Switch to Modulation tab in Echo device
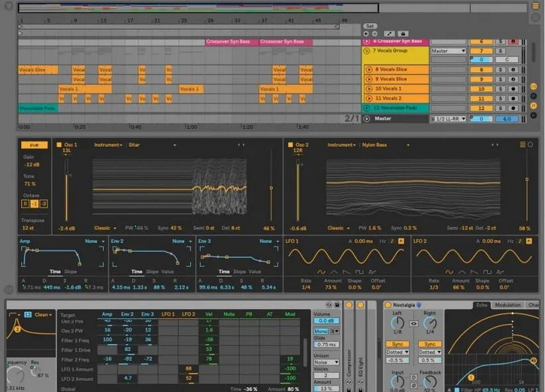 pos(508,305)
